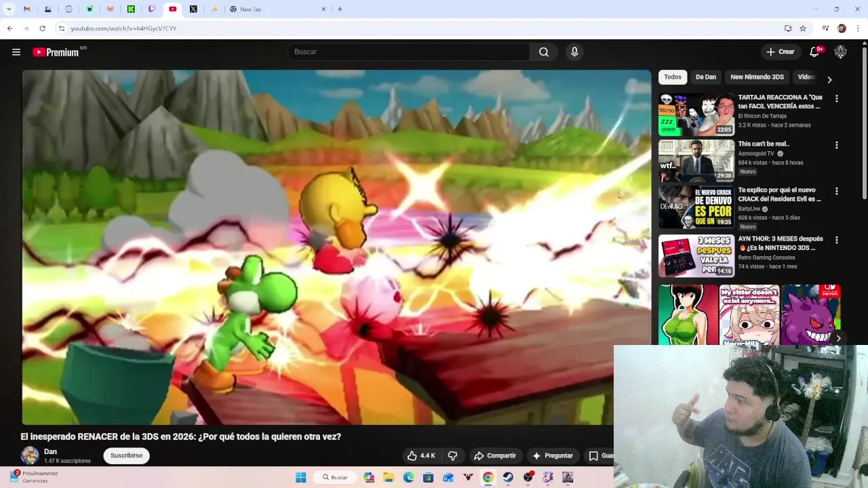Switch to the Twitch tab

pyautogui.click(x=152, y=9)
